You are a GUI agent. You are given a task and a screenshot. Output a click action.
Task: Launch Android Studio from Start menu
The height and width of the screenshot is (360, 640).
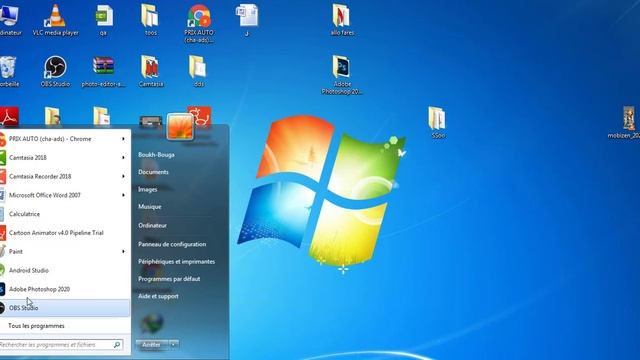(65, 270)
